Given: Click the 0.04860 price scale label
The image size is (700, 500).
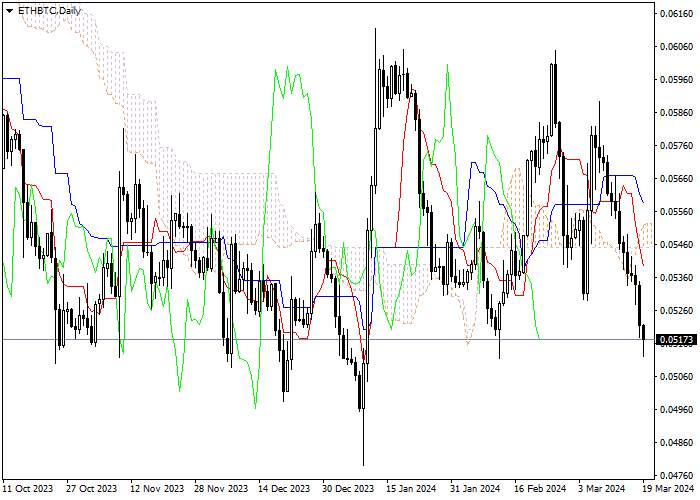Looking at the screenshot, I should click(677, 442).
